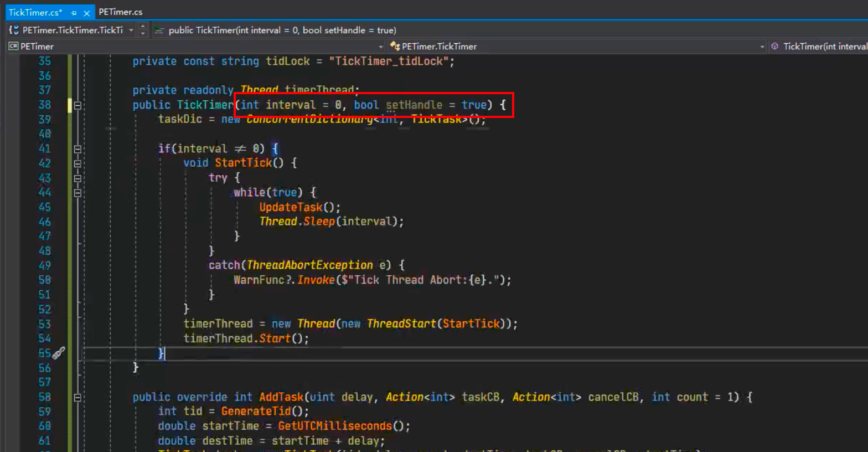Click WarnFunc on line 50
The image size is (868, 452).
pyautogui.click(x=259, y=280)
